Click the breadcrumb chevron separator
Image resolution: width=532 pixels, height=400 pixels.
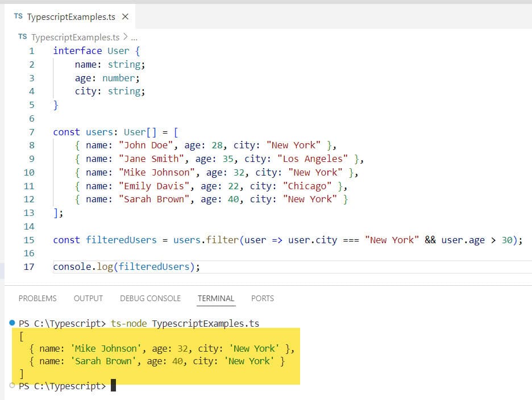[x=126, y=36]
